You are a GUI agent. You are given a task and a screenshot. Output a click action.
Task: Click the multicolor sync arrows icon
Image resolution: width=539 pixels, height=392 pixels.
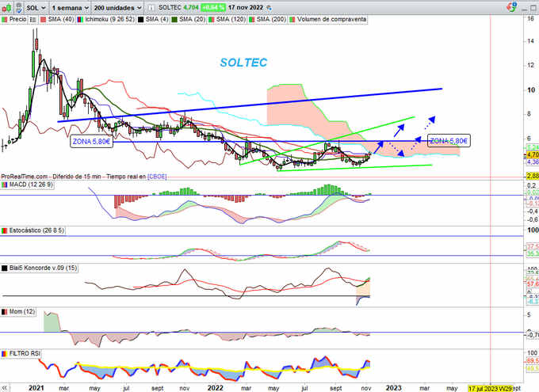512,7
